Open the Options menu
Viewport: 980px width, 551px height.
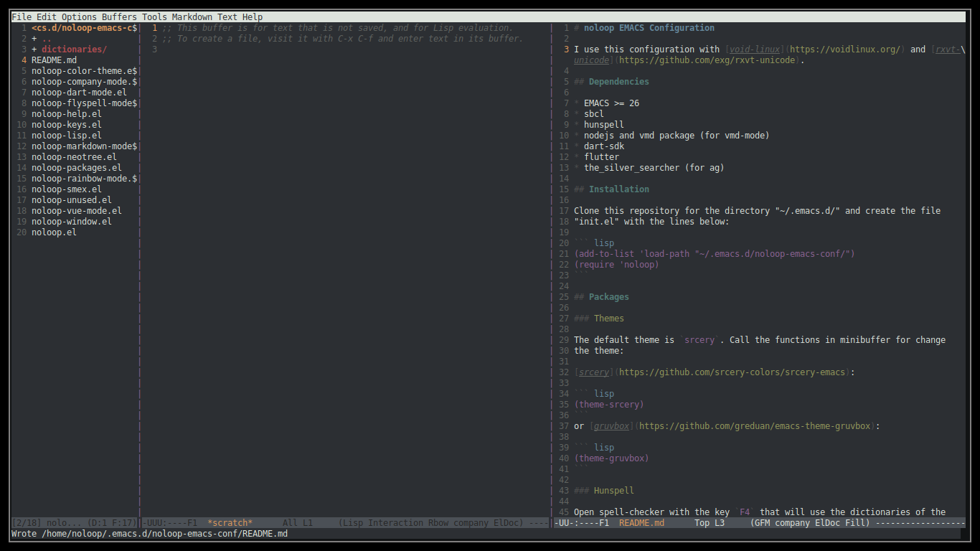click(x=79, y=17)
